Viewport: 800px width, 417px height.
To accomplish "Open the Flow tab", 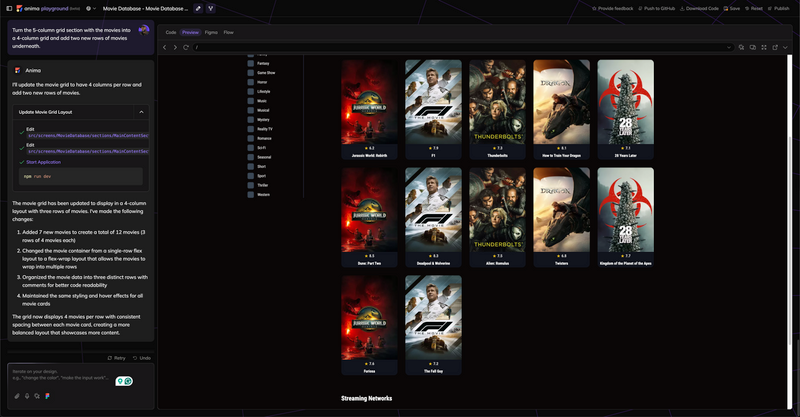I will tap(229, 32).
